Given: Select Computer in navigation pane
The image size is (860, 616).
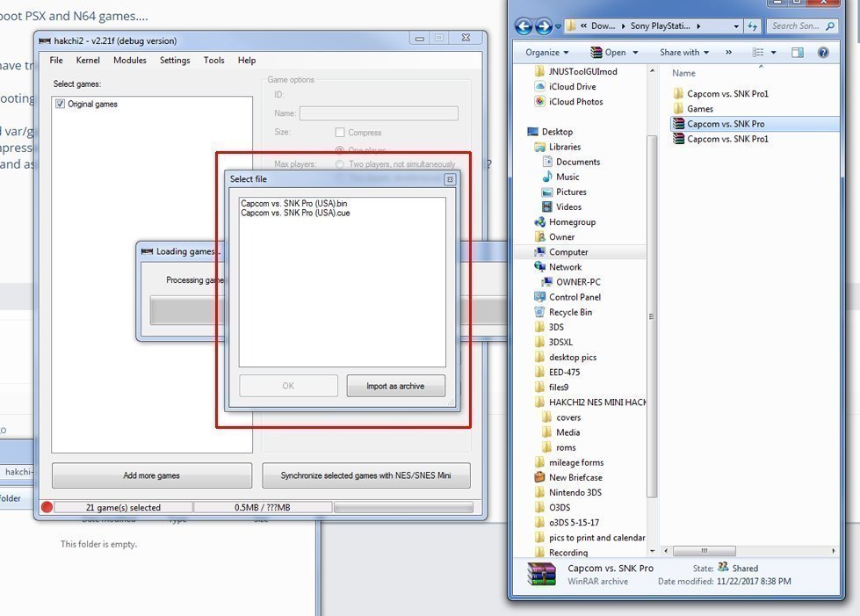Looking at the screenshot, I should pos(568,252).
